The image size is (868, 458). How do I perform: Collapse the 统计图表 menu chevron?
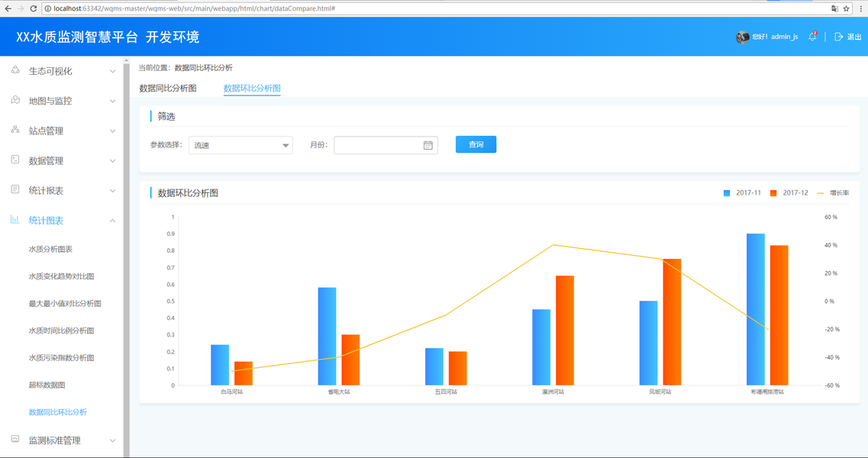pos(112,221)
